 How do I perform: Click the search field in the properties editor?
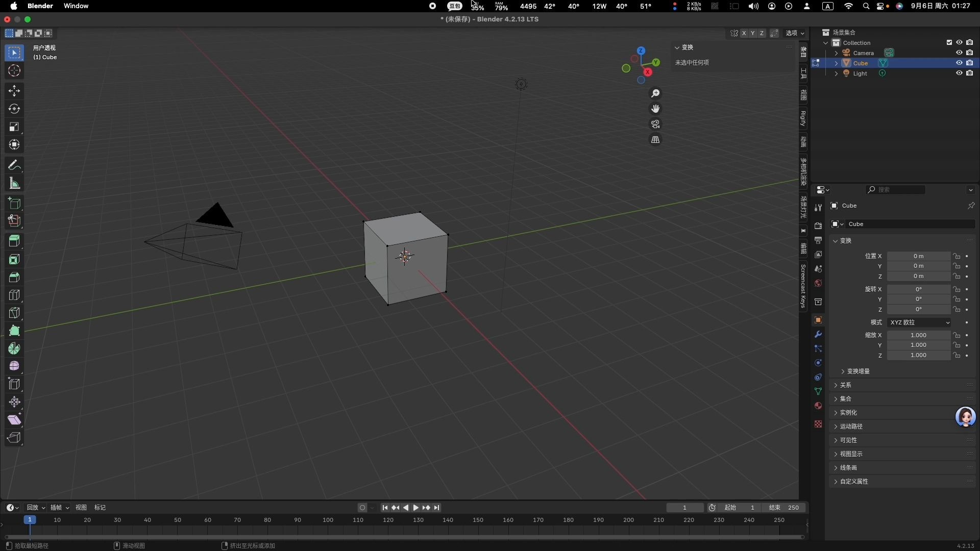pos(896,189)
